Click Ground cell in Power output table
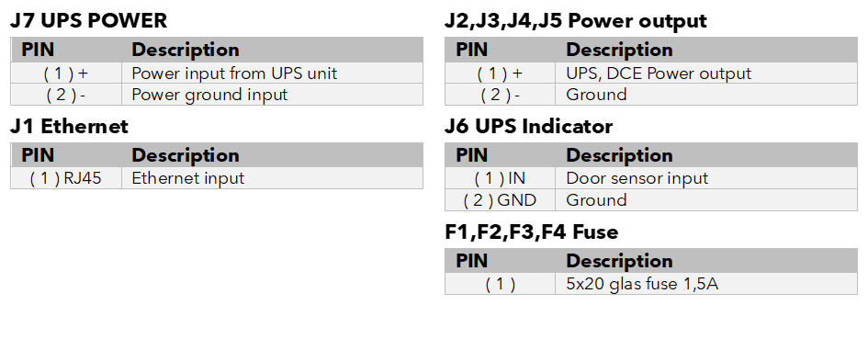 click(706, 95)
